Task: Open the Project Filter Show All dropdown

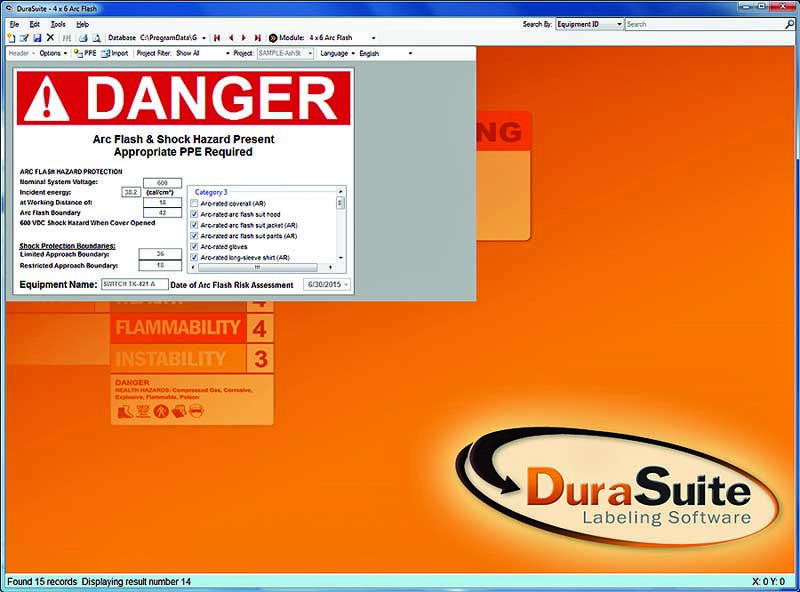Action: point(228,53)
